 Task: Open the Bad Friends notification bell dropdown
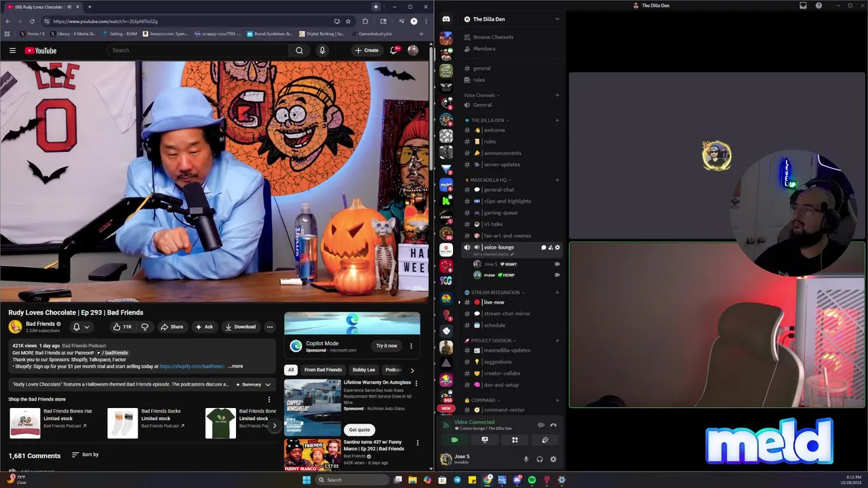pos(81,327)
